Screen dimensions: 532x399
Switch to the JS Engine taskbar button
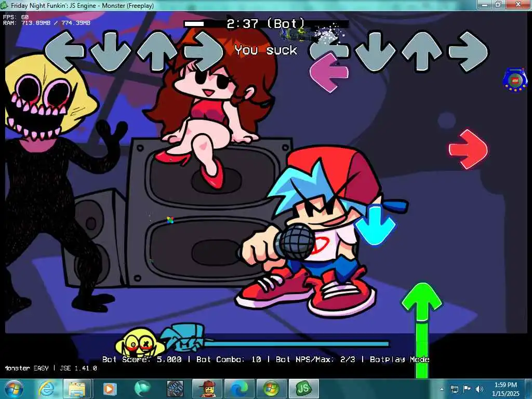click(303, 389)
